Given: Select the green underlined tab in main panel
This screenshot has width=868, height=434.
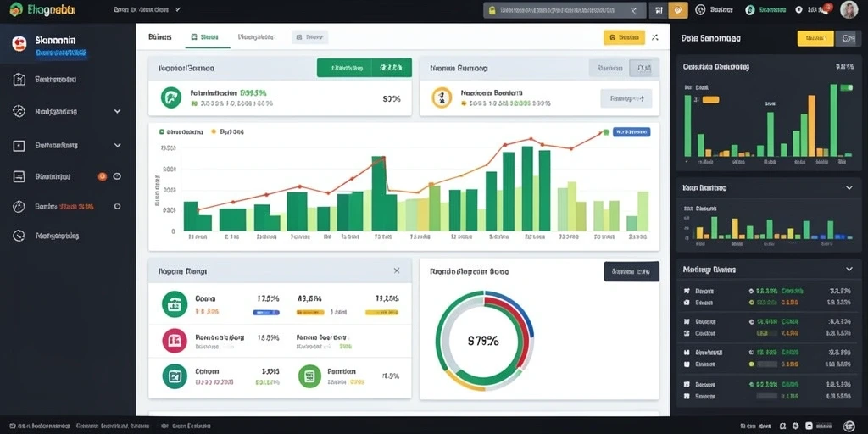Looking at the screenshot, I should (x=203, y=37).
